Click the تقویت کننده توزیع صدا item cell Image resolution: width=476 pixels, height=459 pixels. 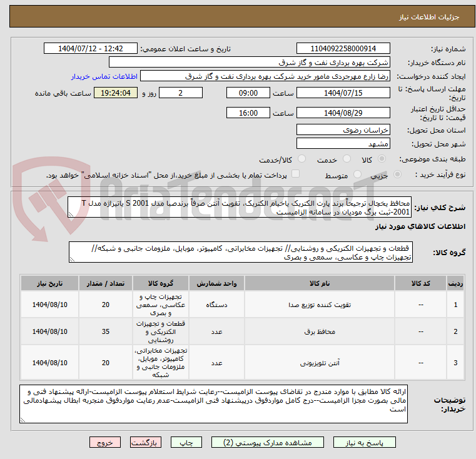(320, 305)
